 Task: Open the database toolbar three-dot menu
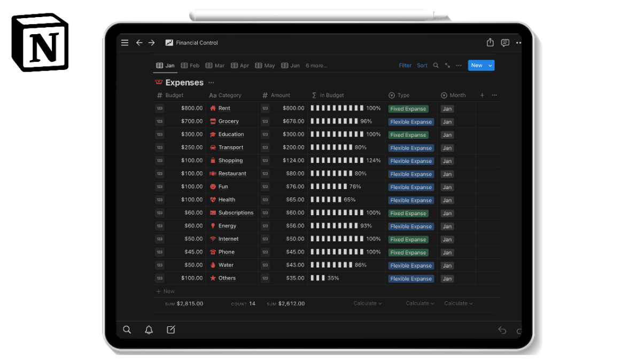(459, 65)
